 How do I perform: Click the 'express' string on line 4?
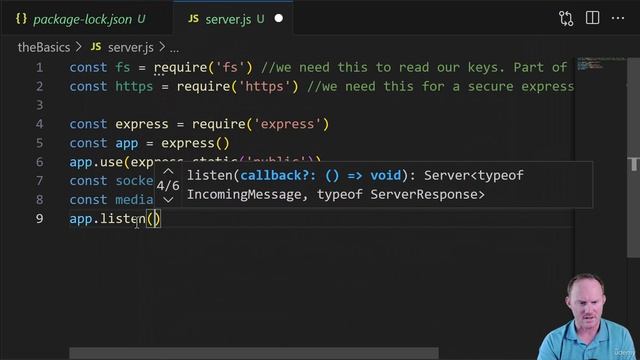coord(287,124)
